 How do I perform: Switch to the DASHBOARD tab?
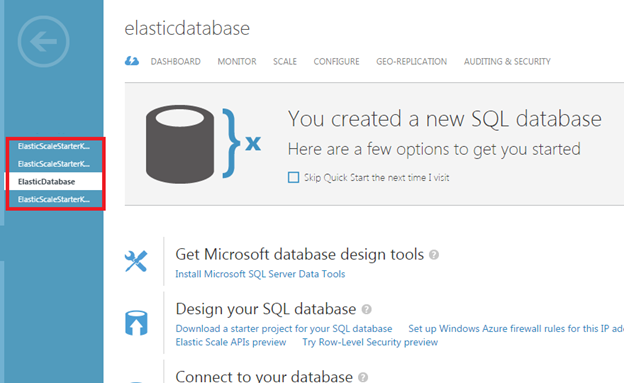(x=176, y=62)
